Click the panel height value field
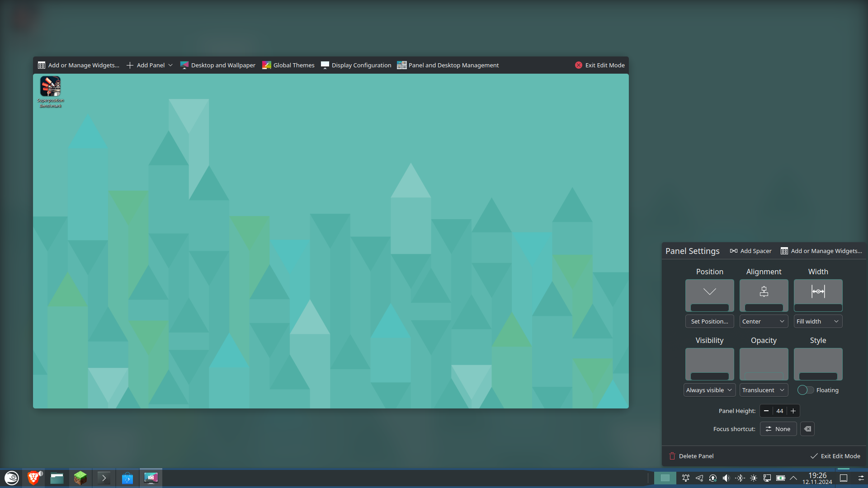 tap(779, 411)
